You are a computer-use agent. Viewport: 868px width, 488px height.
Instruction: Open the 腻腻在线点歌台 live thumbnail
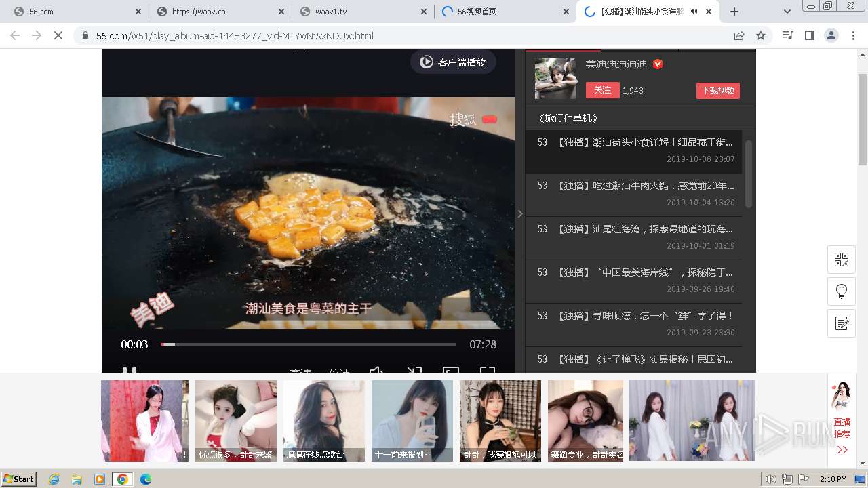(x=324, y=421)
